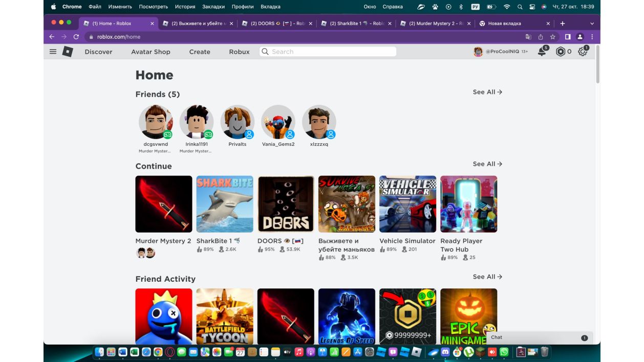644x362 pixels.
Task: Click the browser forward arrow
Action: tap(64, 37)
